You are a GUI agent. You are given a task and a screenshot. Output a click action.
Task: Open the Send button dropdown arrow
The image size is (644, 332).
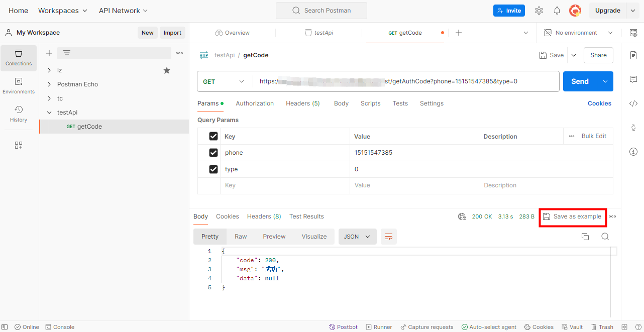coord(605,81)
